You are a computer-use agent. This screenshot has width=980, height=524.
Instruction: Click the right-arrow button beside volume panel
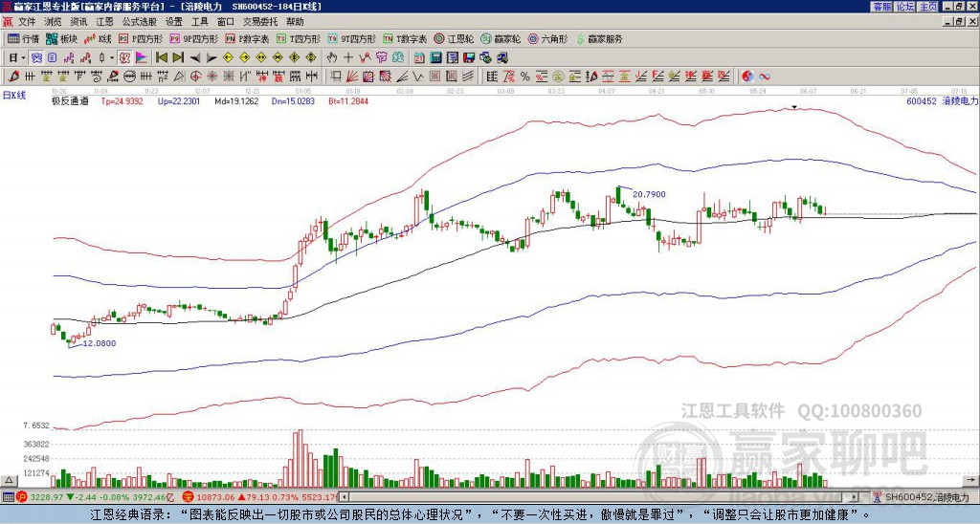[972, 480]
